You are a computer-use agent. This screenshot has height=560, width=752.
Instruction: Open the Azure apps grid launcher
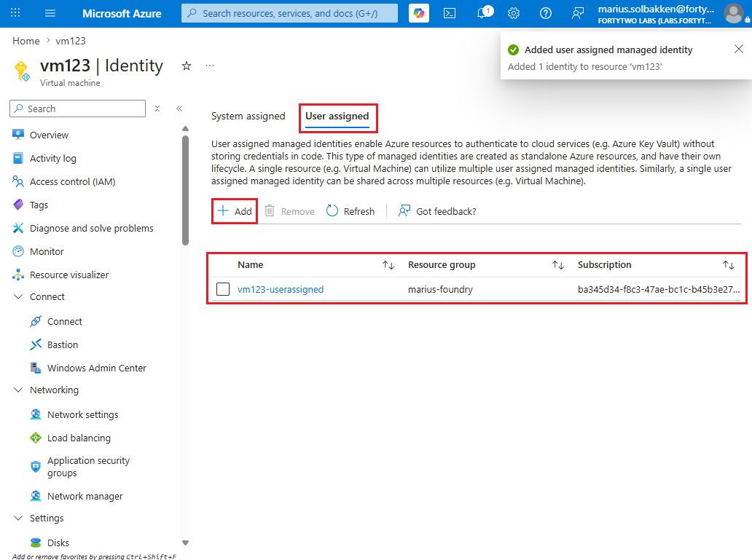coord(15,13)
